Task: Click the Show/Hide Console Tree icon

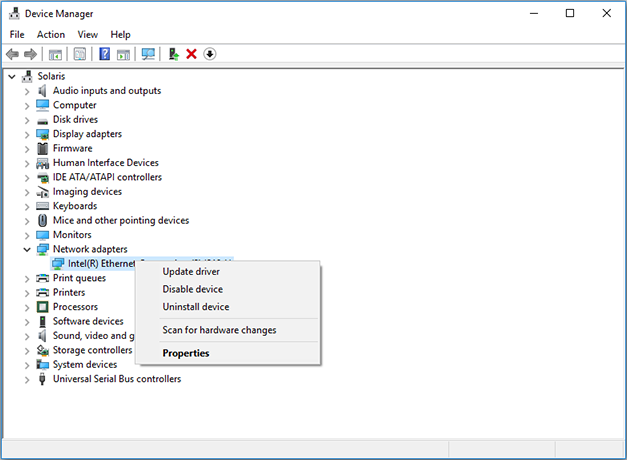Action: pos(55,54)
